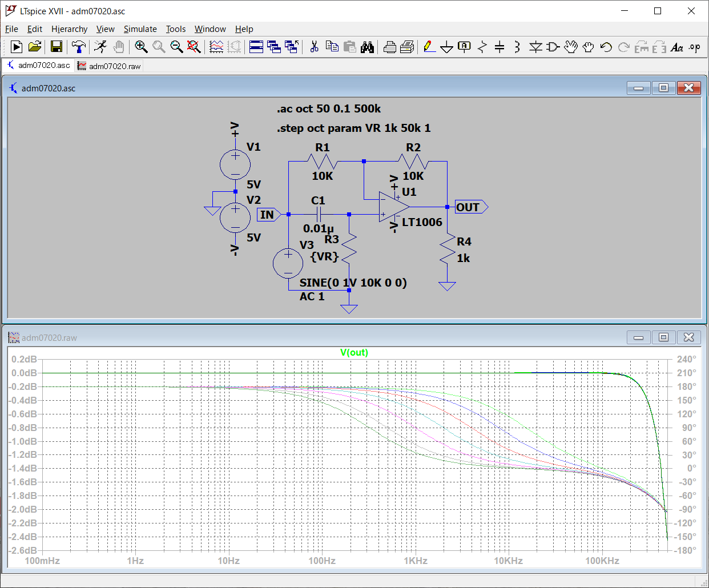Select the Resistor placement tool
Image resolution: width=709 pixels, height=588 pixels.
pyautogui.click(x=482, y=47)
